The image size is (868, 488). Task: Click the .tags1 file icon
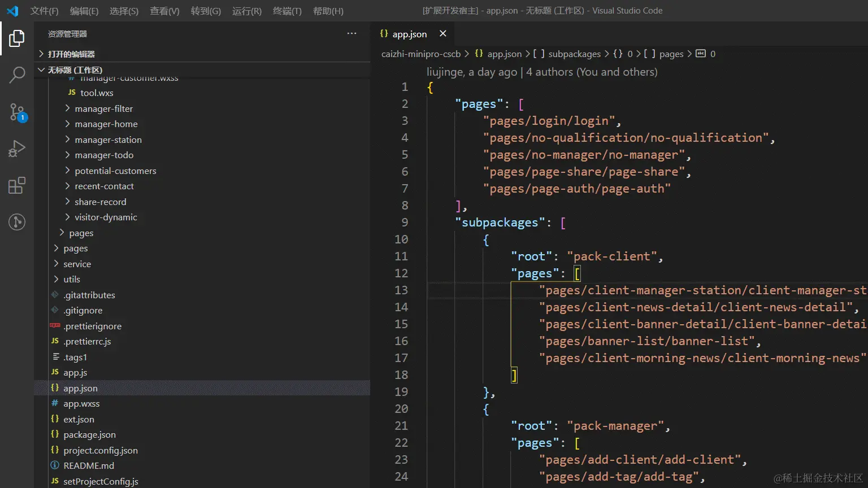pos(56,357)
